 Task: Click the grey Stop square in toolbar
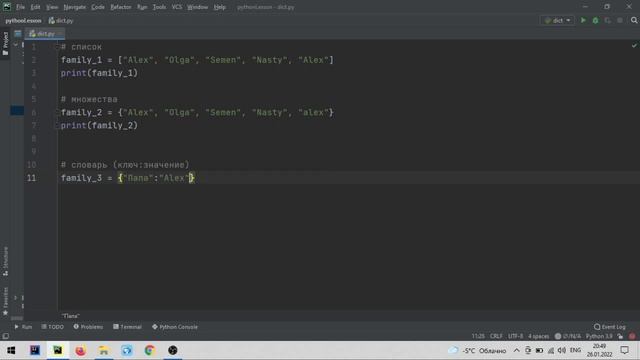[x=620, y=20]
